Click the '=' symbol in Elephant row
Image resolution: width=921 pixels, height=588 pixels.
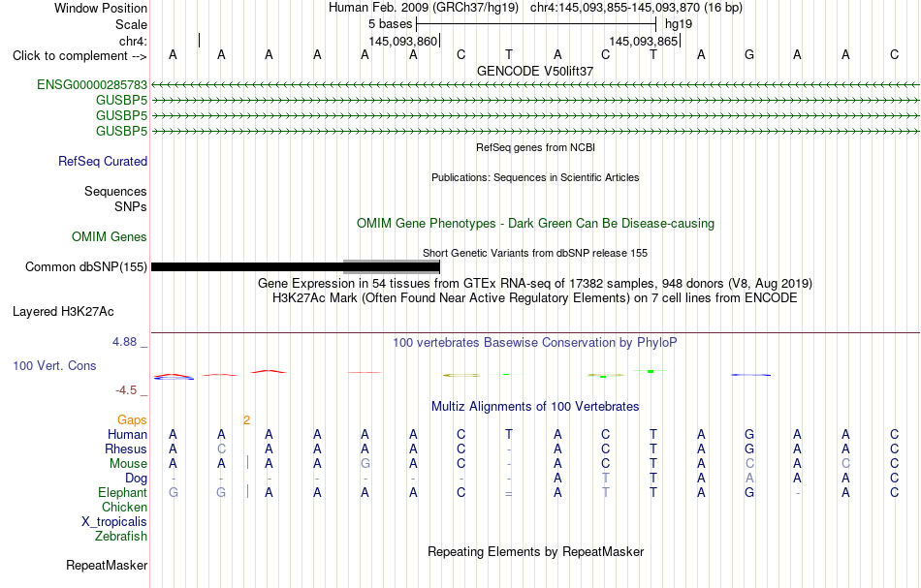pyautogui.click(x=509, y=493)
